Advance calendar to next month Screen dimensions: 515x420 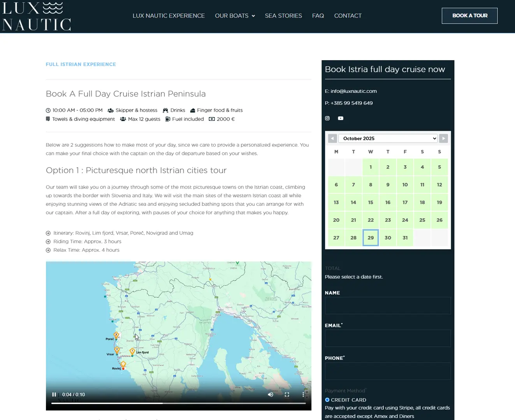click(443, 138)
